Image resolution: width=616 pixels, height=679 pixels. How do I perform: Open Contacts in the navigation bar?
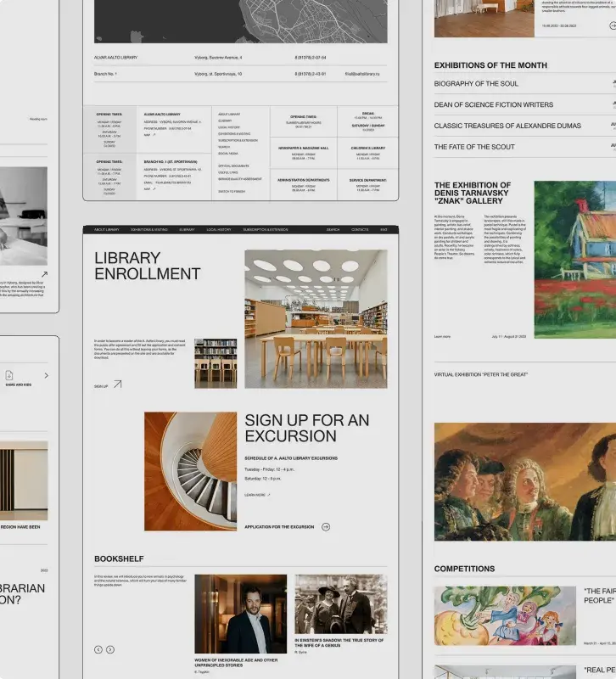click(360, 229)
